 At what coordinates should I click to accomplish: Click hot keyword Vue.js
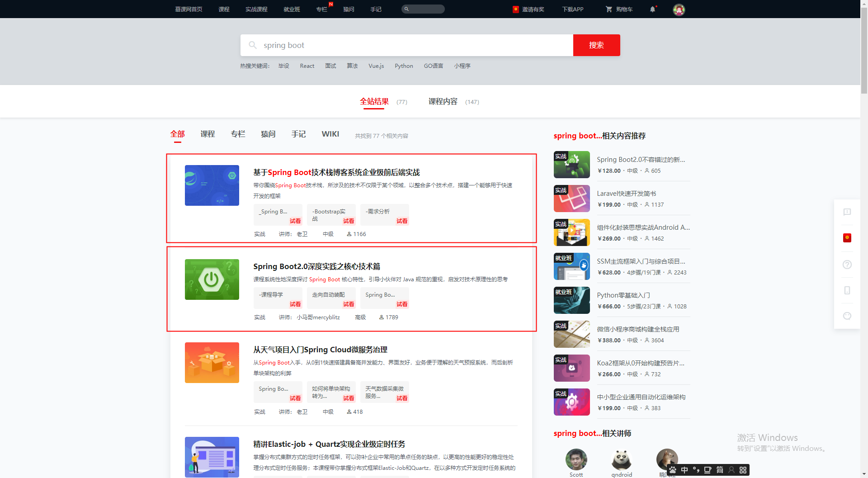pos(376,66)
